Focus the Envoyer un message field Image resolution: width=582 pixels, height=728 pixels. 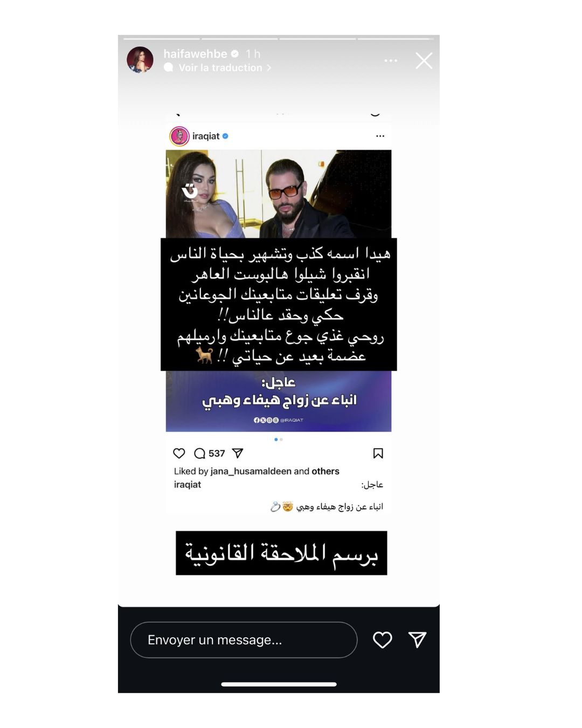pos(244,640)
